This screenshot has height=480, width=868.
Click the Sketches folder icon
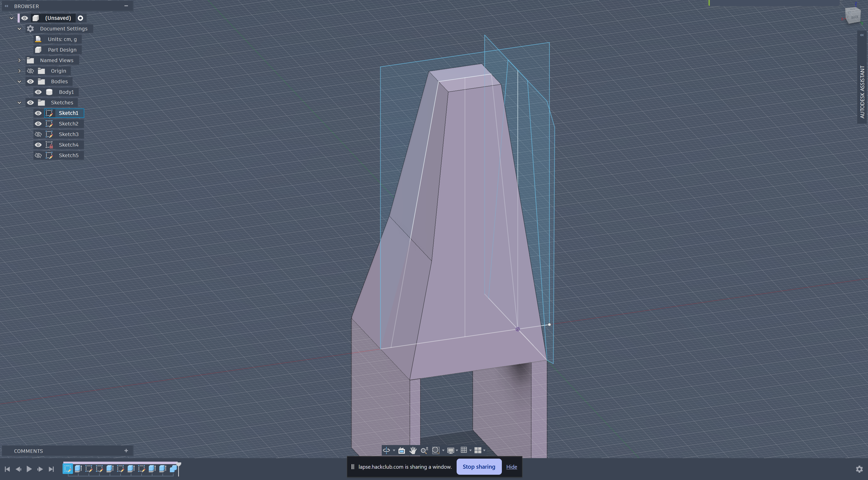[x=41, y=103]
